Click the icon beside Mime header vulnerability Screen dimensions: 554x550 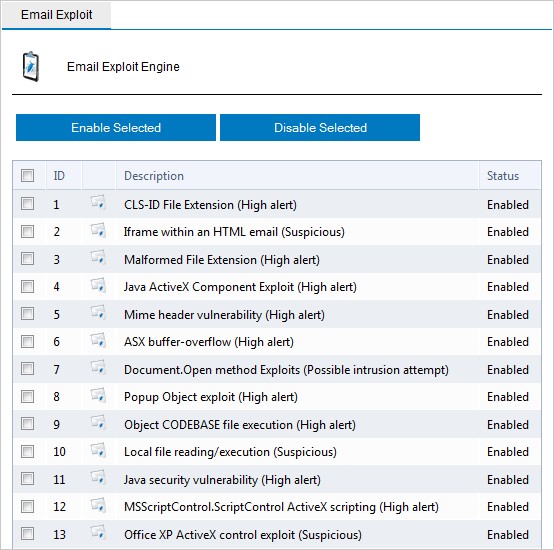point(98,312)
